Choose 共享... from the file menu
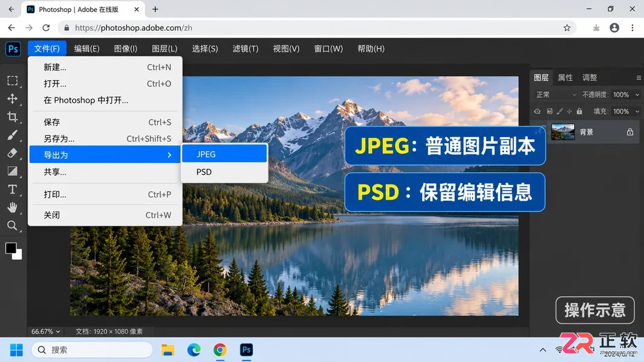 (105, 172)
